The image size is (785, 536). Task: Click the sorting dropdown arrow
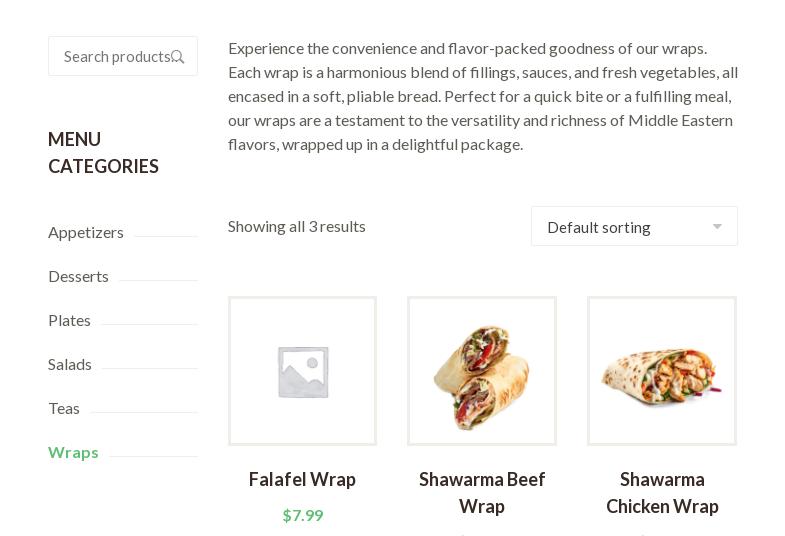tap(717, 227)
